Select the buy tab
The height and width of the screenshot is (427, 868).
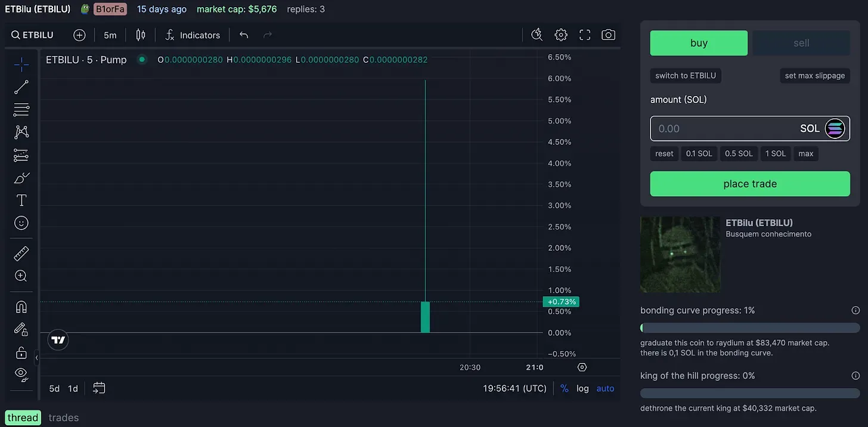pos(699,43)
